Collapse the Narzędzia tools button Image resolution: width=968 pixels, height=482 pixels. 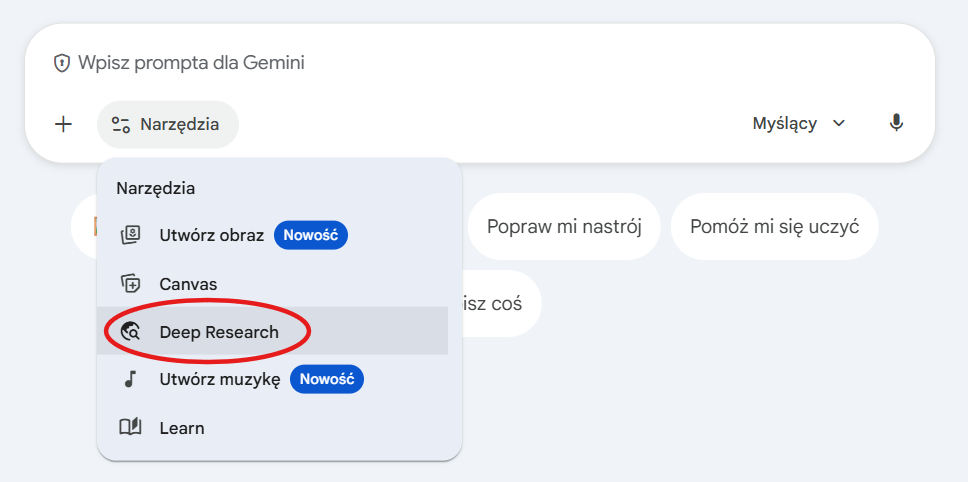168,125
